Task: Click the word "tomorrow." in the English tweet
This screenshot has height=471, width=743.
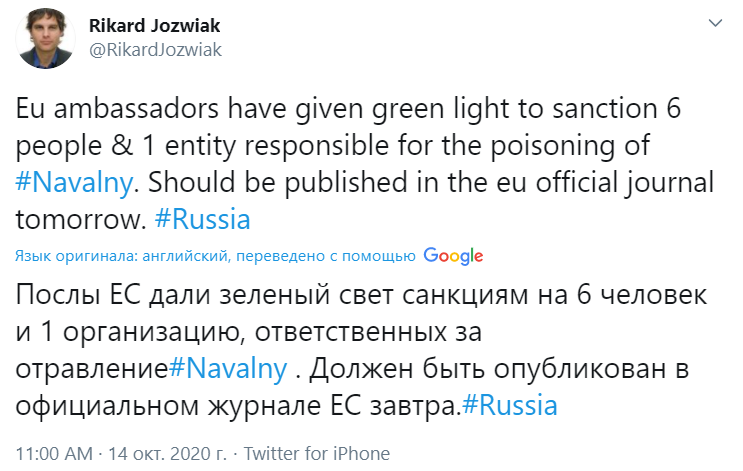Action: (x=72, y=219)
